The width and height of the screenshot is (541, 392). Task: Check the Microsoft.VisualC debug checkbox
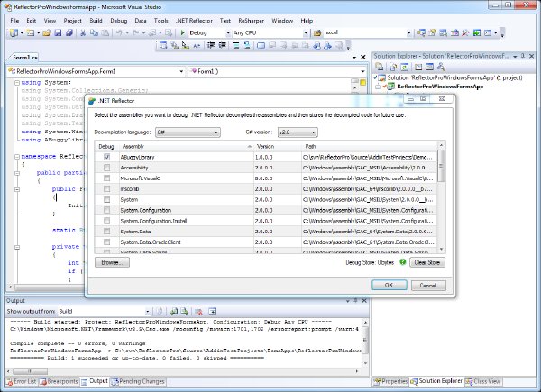point(107,178)
